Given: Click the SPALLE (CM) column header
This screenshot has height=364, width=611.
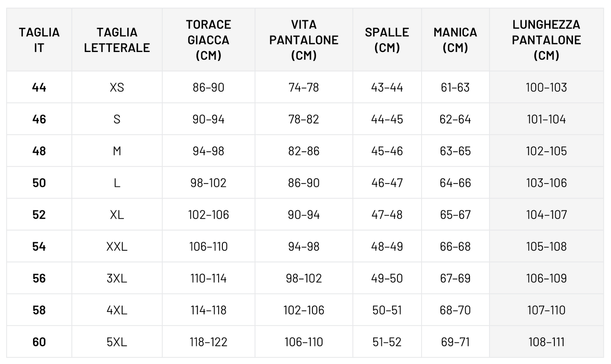Looking at the screenshot, I should 387,40.
